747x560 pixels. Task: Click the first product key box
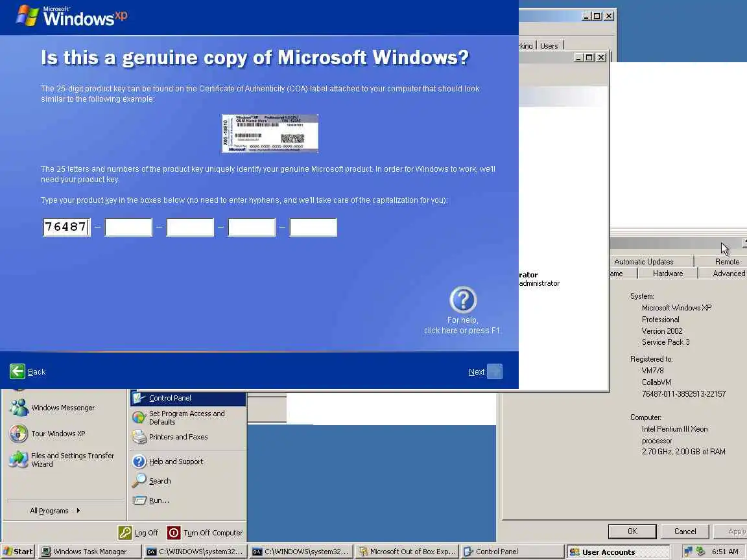(67, 227)
